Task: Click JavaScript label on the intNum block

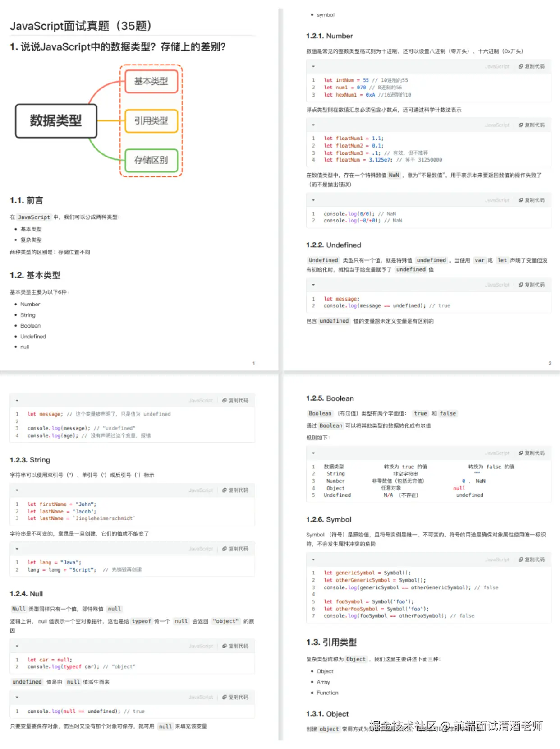Action: tap(497, 66)
